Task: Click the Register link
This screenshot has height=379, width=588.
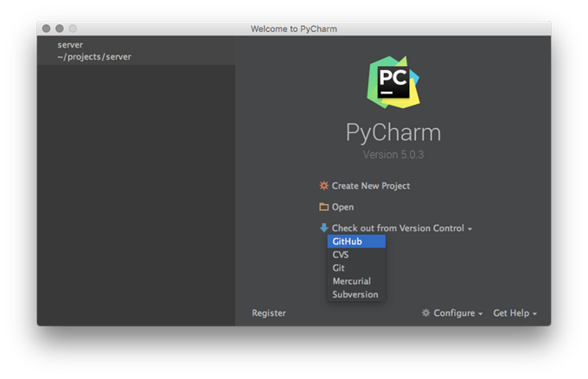Action: pyautogui.click(x=269, y=313)
